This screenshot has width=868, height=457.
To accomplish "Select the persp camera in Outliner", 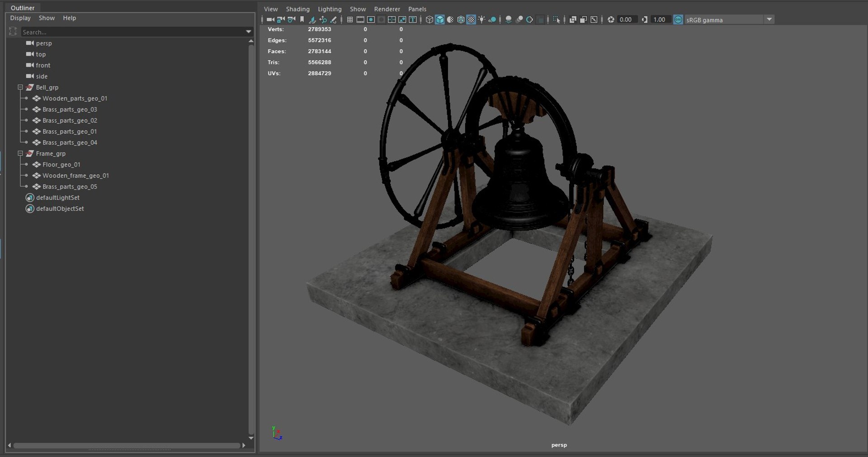I will point(44,43).
